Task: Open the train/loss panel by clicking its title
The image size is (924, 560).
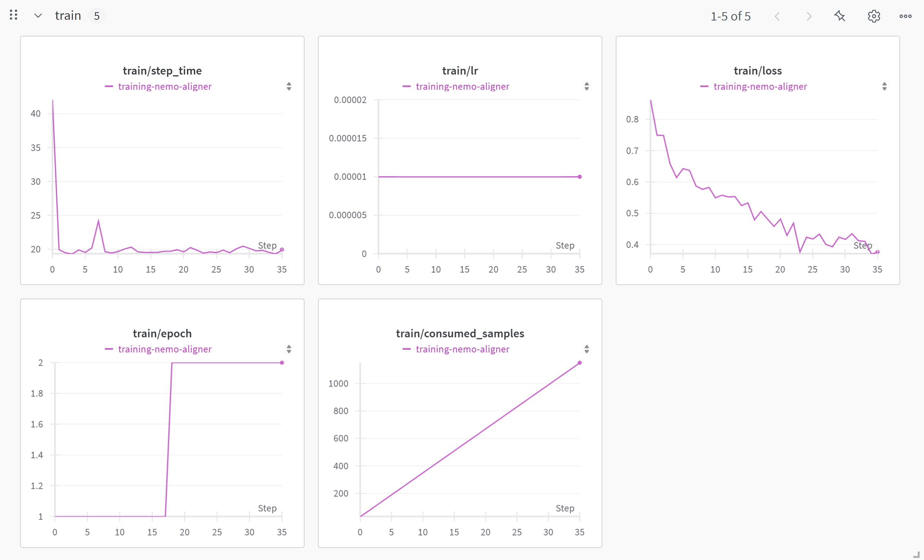Action: (757, 70)
